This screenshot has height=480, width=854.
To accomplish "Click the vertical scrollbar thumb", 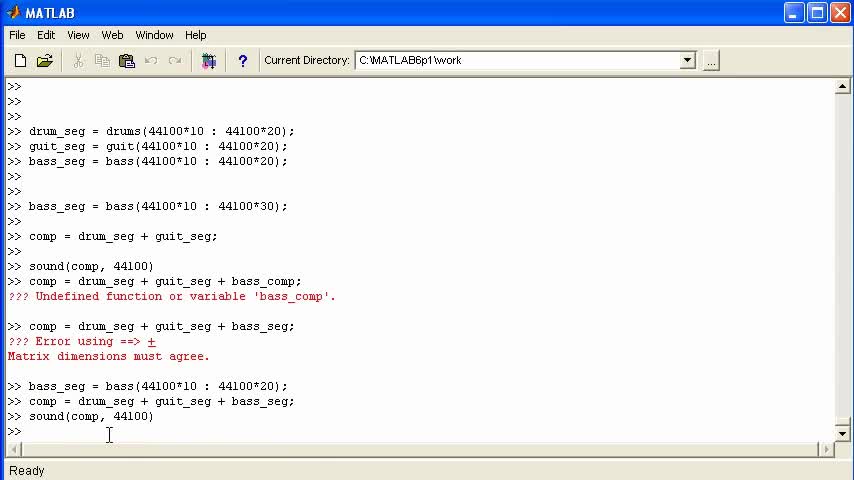I will tap(842, 422).
